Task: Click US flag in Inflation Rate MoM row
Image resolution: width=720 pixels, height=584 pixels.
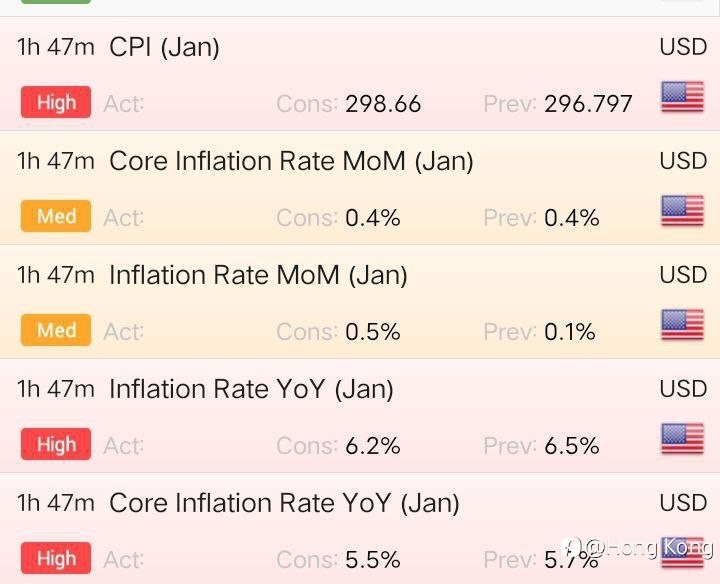Action: click(x=682, y=325)
